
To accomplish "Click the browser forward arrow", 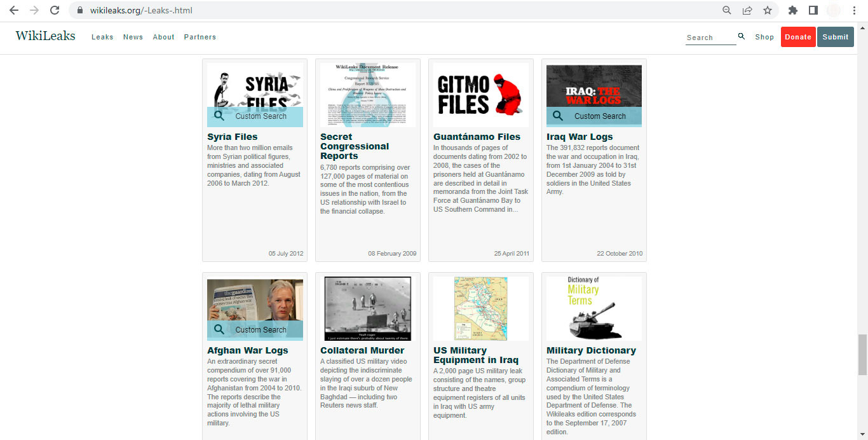I will (x=34, y=10).
